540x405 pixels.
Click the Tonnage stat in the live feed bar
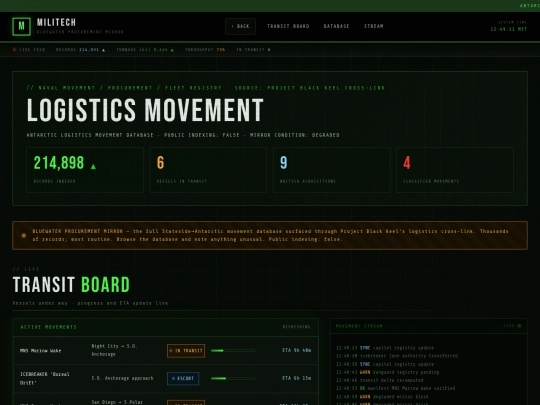point(145,50)
